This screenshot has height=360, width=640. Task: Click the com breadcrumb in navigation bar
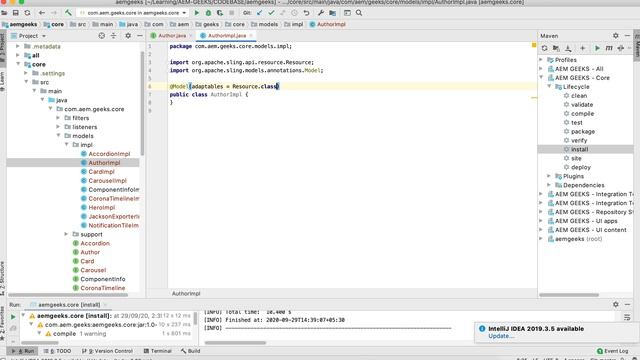[158, 24]
